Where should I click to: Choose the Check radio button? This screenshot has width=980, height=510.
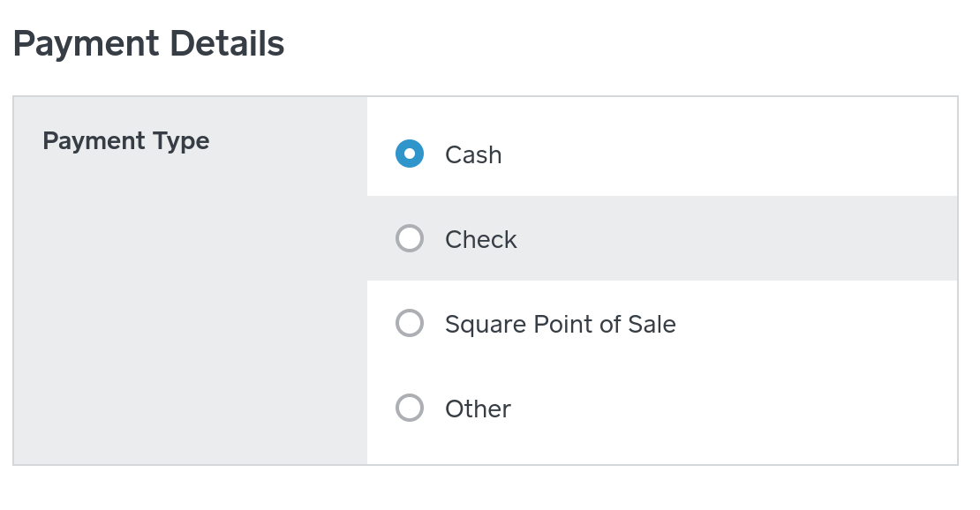point(410,238)
